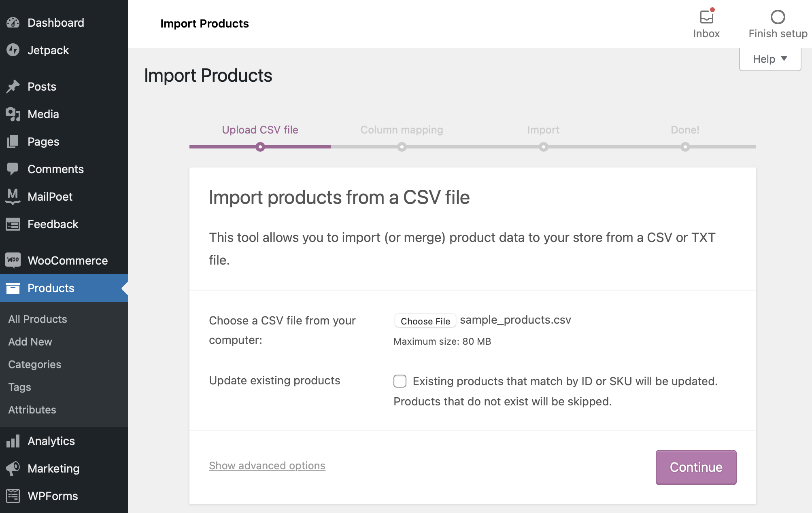Open the WooCommerce Woo icon
Image resolution: width=812 pixels, height=513 pixels.
[x=13, y=260]
